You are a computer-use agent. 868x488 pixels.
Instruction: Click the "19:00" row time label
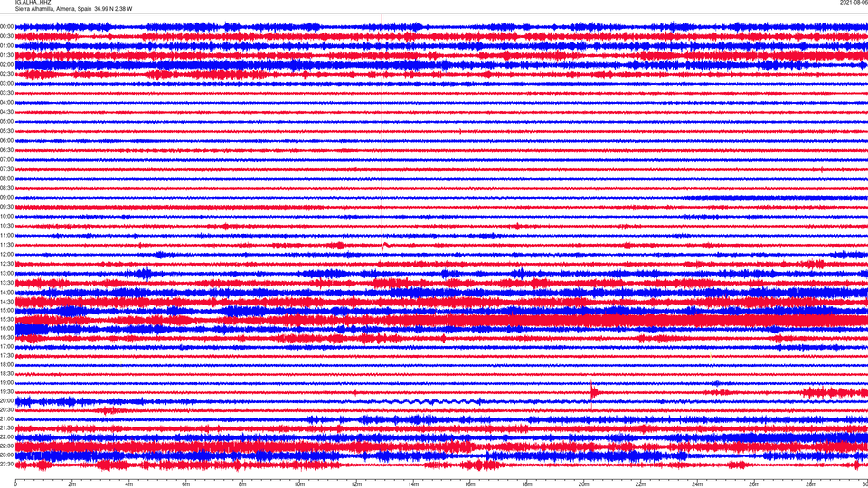6,383
